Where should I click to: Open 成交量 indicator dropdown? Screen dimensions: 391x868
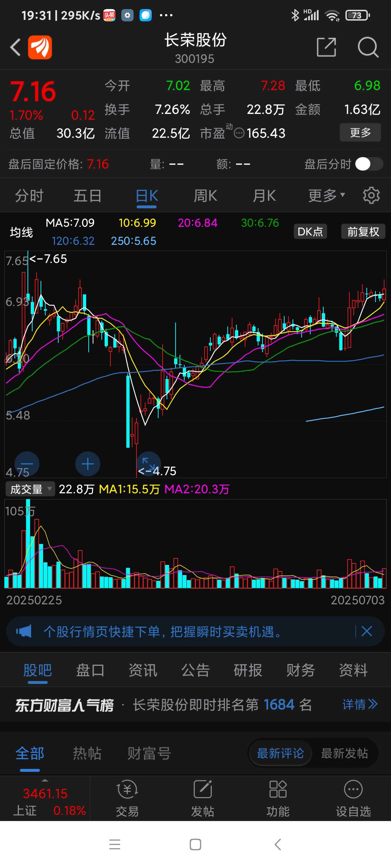click(30, 489)
